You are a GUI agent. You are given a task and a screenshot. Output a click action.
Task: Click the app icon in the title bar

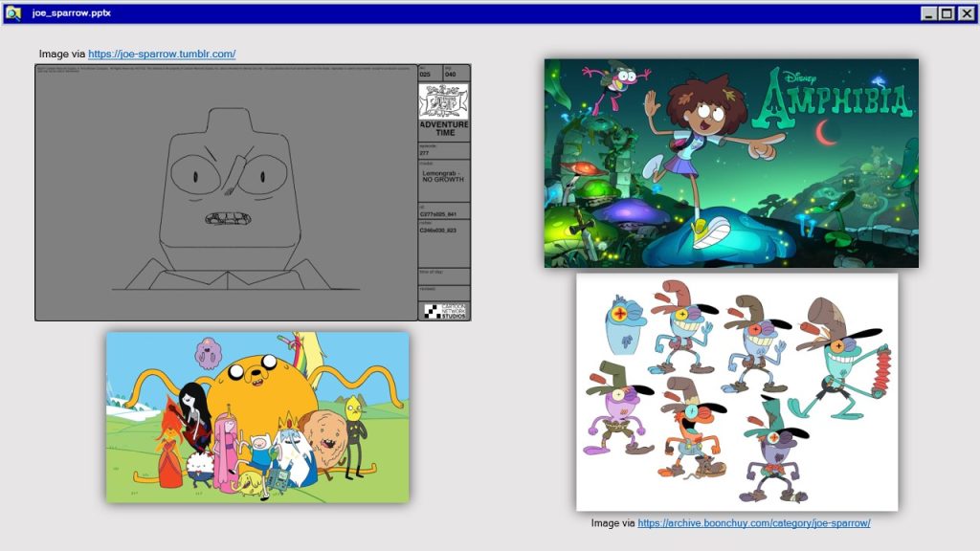pyautogui.click(x=13, y=13)
